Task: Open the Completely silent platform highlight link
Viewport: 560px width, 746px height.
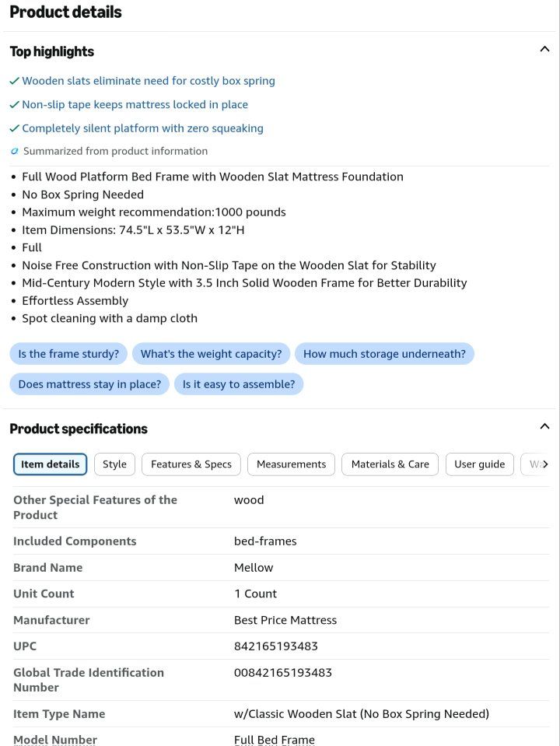Action: [x=143, y=128]
